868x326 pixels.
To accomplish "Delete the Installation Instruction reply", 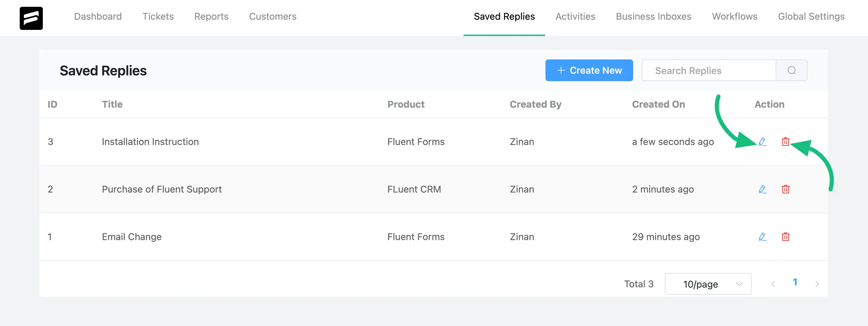I will click(785, 142).
